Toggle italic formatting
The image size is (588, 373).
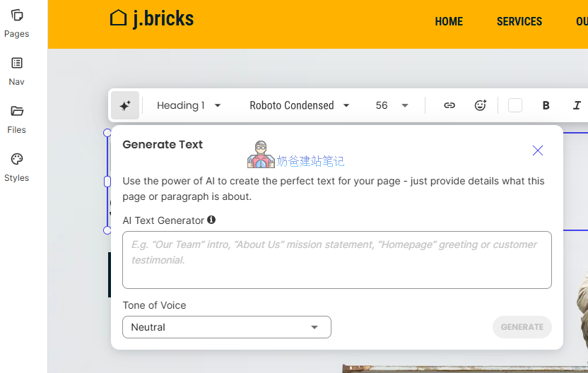coord(577,105)
